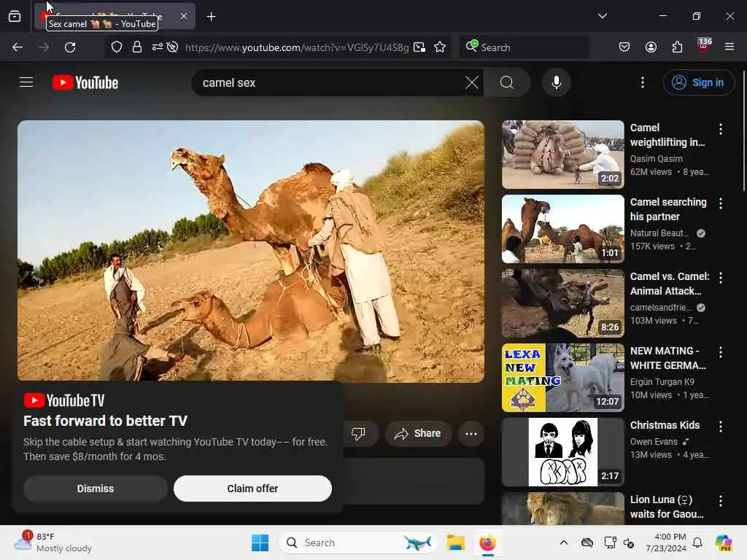Viewport: 747px width, 560px height.
Task: Go to YouTube home via logo
Action: click(x=85, y=82)
